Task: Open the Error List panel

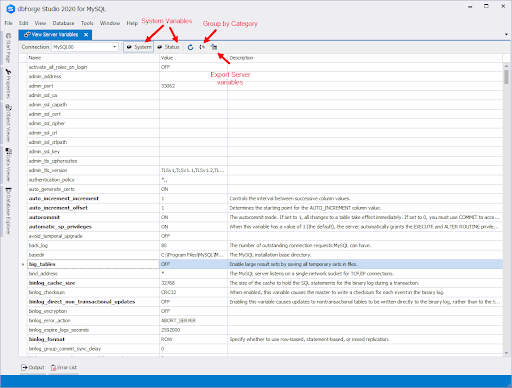Action: coord(64,367)
